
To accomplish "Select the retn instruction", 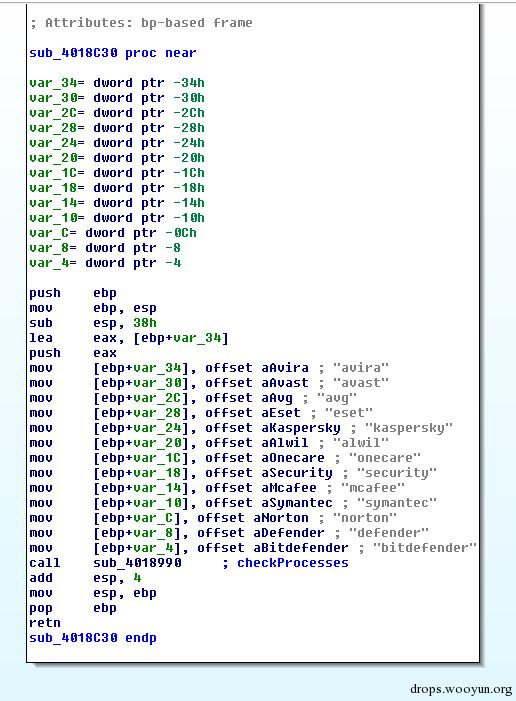I will [x=45, y=623].
